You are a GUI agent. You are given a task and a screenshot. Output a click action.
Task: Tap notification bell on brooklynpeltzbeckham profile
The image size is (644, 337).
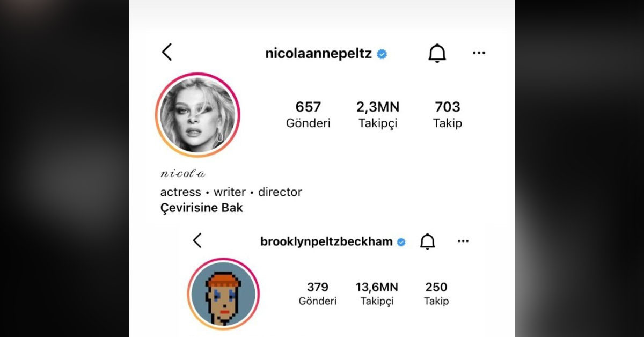(x=427, y=241)
